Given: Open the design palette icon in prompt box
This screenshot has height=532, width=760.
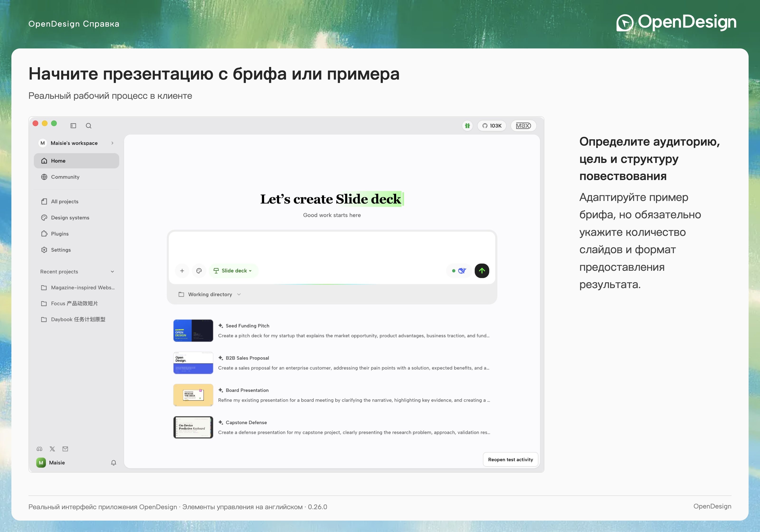Looking at the screenshot, I should pos(199,271).
